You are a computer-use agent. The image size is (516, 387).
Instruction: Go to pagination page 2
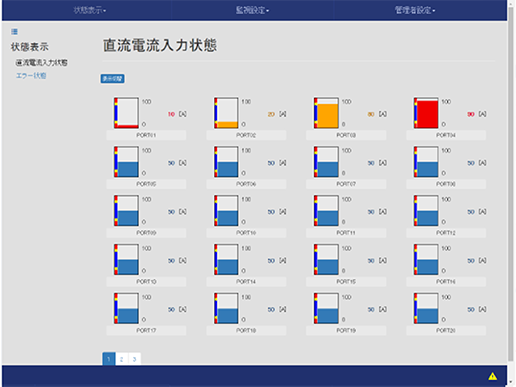pos(122,359)
